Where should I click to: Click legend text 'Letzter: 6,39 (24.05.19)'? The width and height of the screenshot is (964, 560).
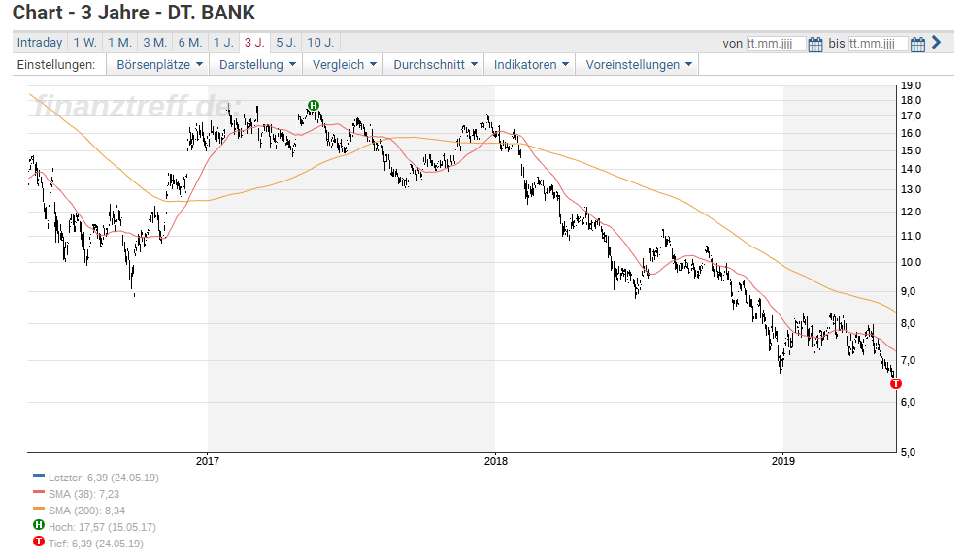click(103, 478)
